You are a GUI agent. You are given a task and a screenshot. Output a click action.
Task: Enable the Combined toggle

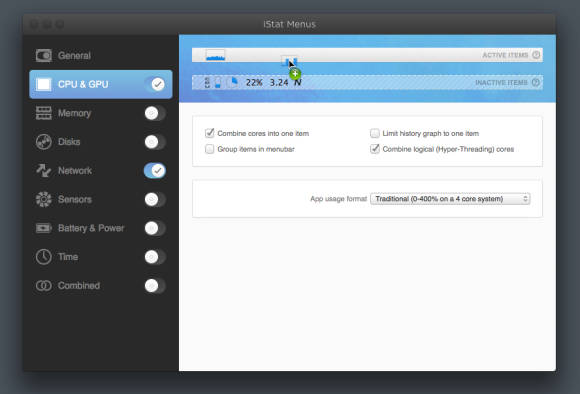tap(155, 286)
